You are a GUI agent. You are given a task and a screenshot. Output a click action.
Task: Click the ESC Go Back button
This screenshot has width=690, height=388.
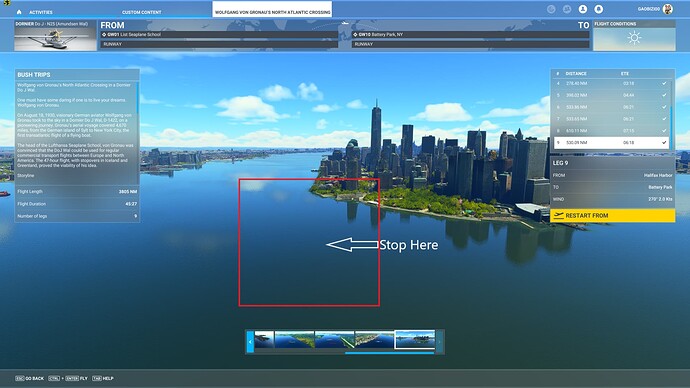coord(29,378)
